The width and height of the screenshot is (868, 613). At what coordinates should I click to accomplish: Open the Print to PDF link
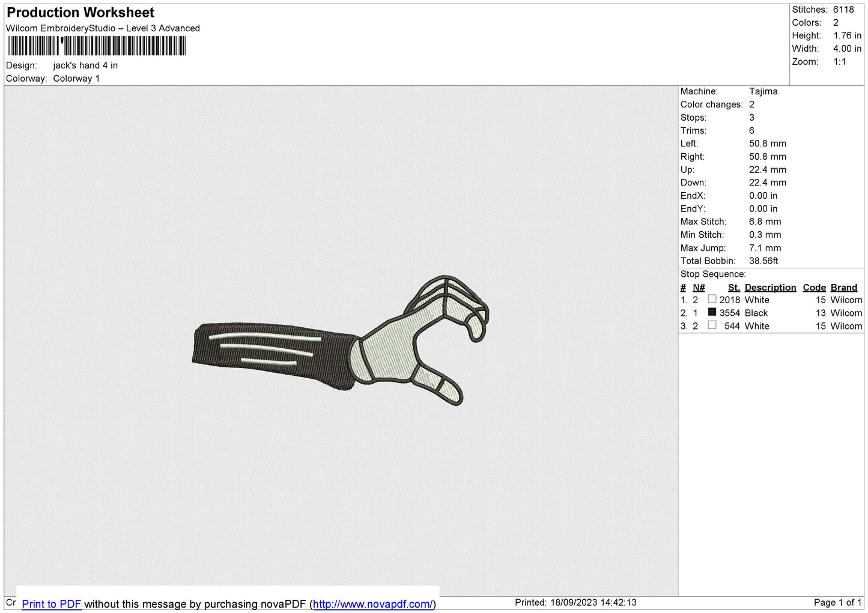51,604
